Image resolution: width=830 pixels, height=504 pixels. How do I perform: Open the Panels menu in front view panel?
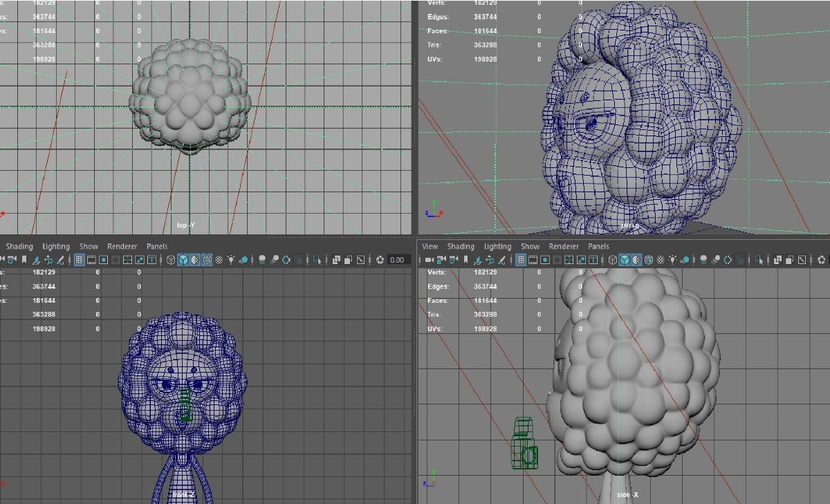(157, 246)
